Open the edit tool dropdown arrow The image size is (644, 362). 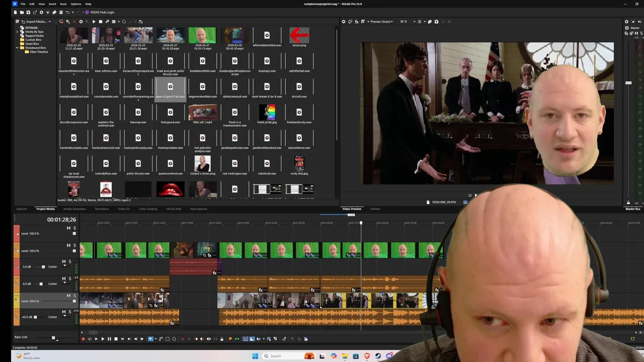tap(156, 339)
